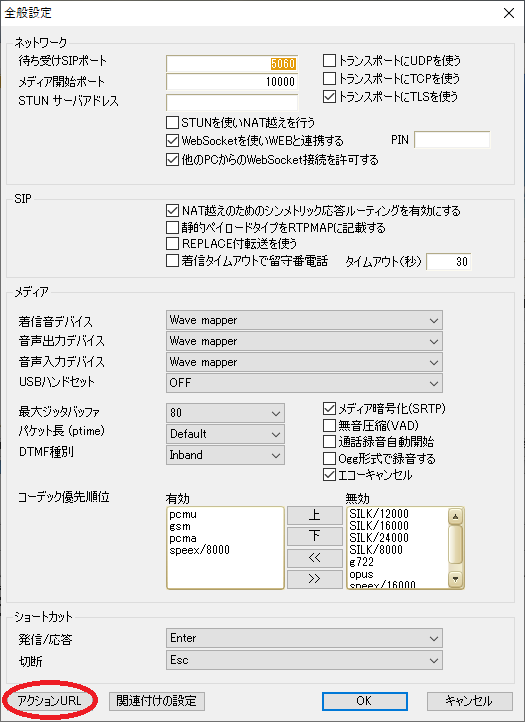Open DTMF種別 Inband dropdown
525x722 pixels.
click(x=225, y=455)
